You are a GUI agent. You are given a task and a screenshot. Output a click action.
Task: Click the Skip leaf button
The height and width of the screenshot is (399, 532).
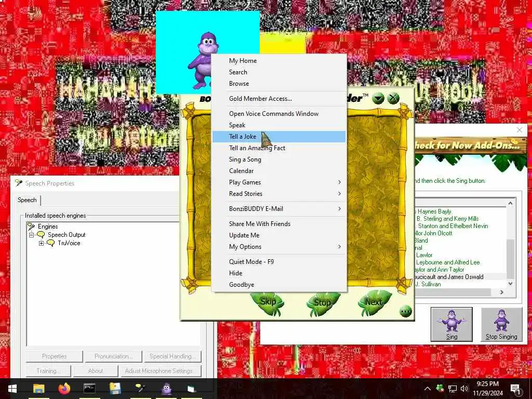[268, 302]
